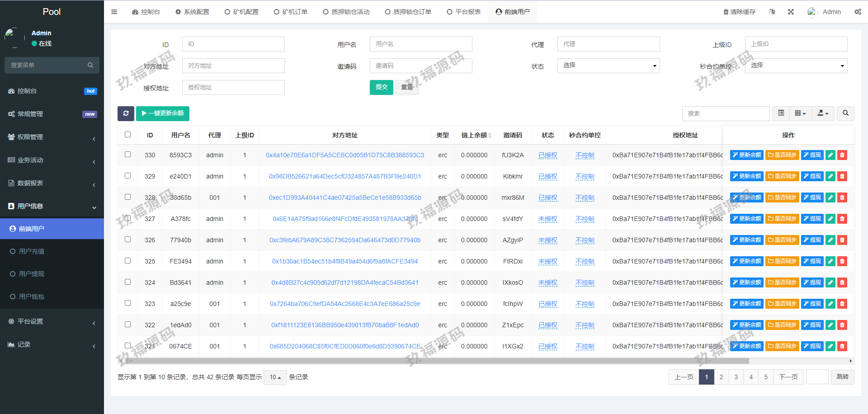The height and width of the screenshot is (414, 868).
Task: Open the page size dropdown showing 10
Action: click(275, 377)
